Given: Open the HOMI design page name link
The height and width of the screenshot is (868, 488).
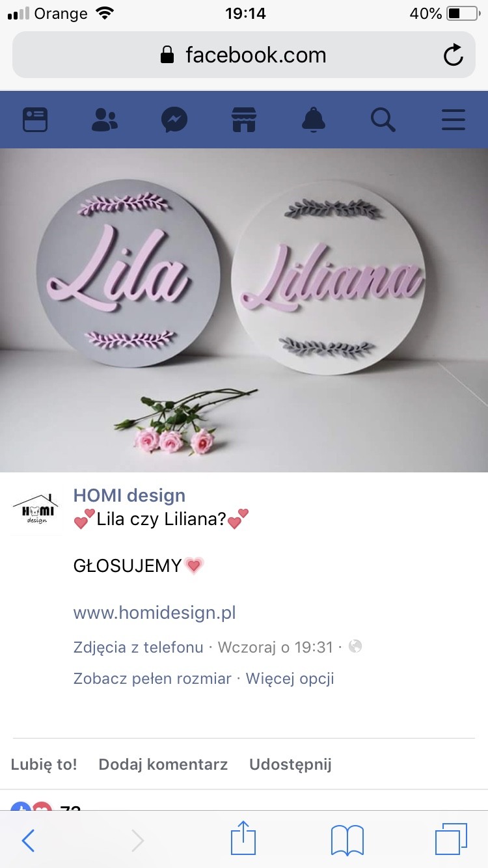Looking at the screenshot, I should (x=129, y=495).
